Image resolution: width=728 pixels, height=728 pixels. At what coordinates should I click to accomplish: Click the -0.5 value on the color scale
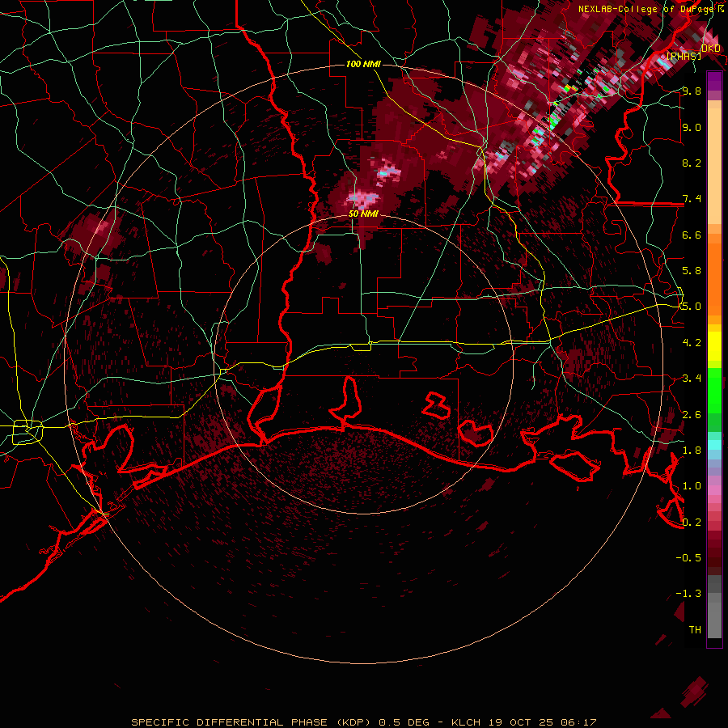pos(688,558)
